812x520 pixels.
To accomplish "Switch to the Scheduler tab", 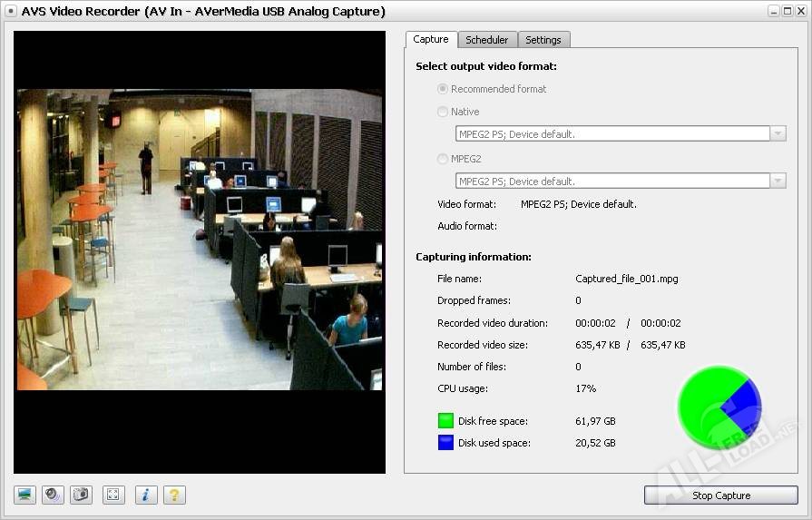I will (x=487, y=40).
